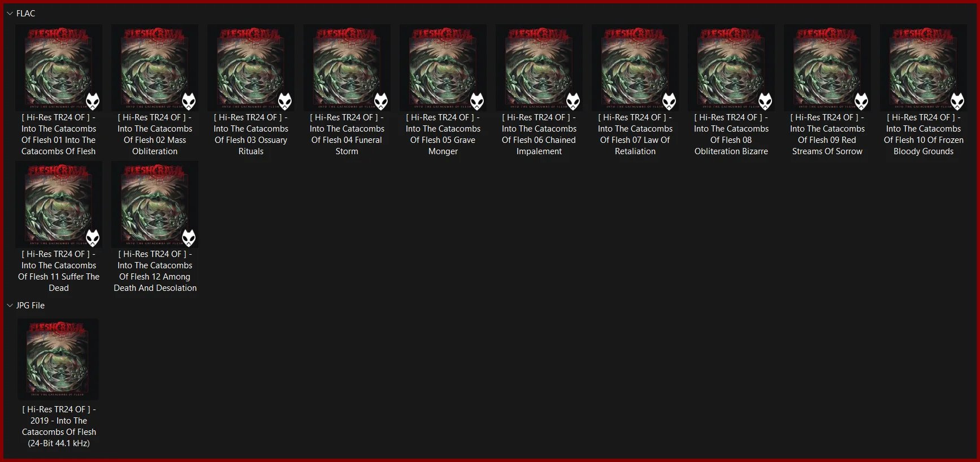Click the foobar2000 overlay icon on 12 Among Death
980x462 pixels.
pos(189,238)
